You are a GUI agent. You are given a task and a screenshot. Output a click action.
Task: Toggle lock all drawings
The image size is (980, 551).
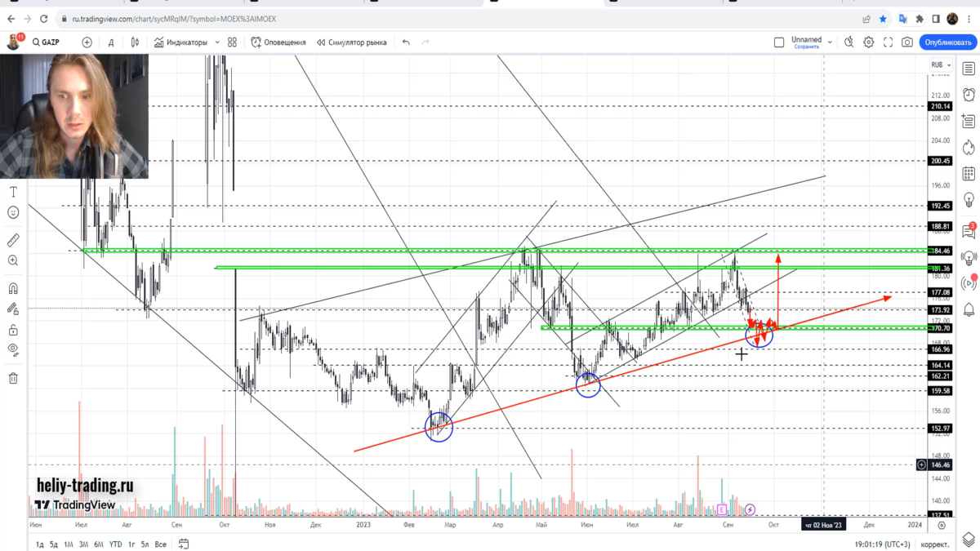(x=13, y=330)
